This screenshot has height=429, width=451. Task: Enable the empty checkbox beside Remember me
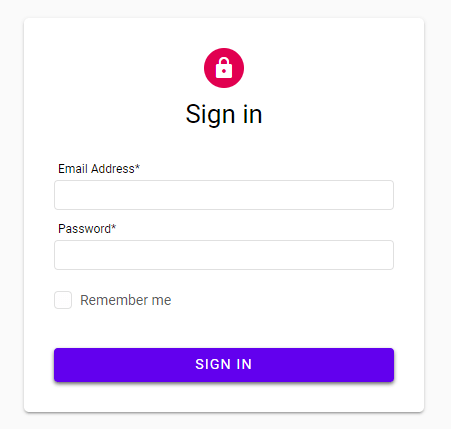click(x=63, y=300)
